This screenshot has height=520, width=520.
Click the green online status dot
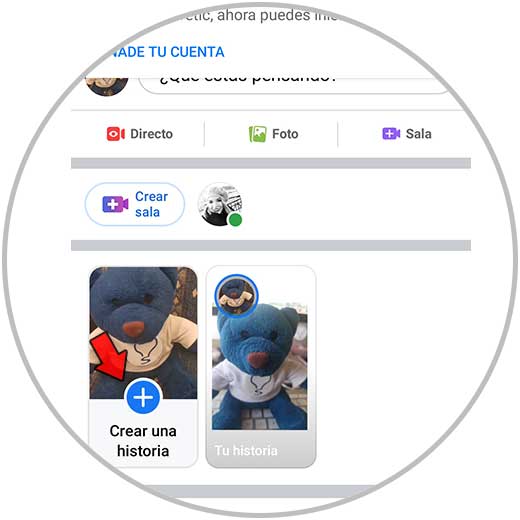pos(236,220)
